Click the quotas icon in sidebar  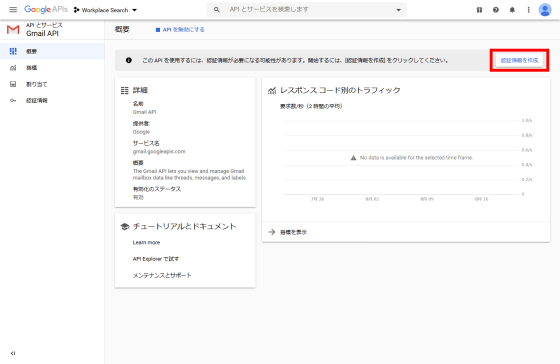tap(13, 84)
